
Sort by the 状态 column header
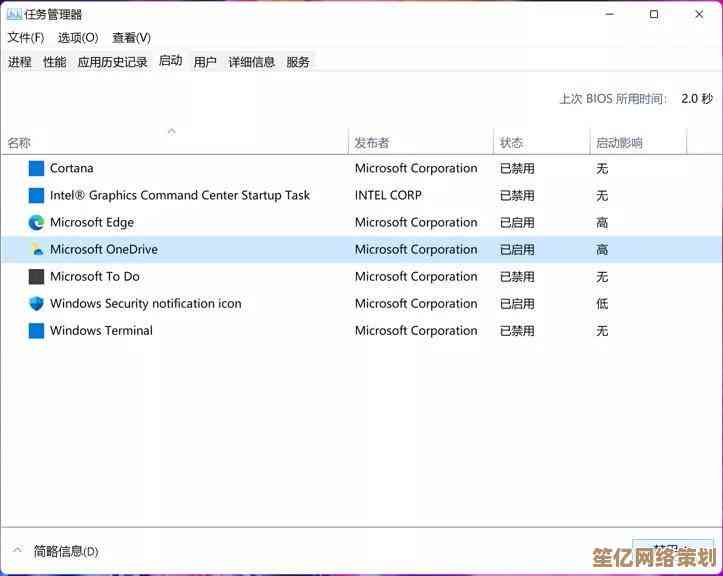click(511, 143)
